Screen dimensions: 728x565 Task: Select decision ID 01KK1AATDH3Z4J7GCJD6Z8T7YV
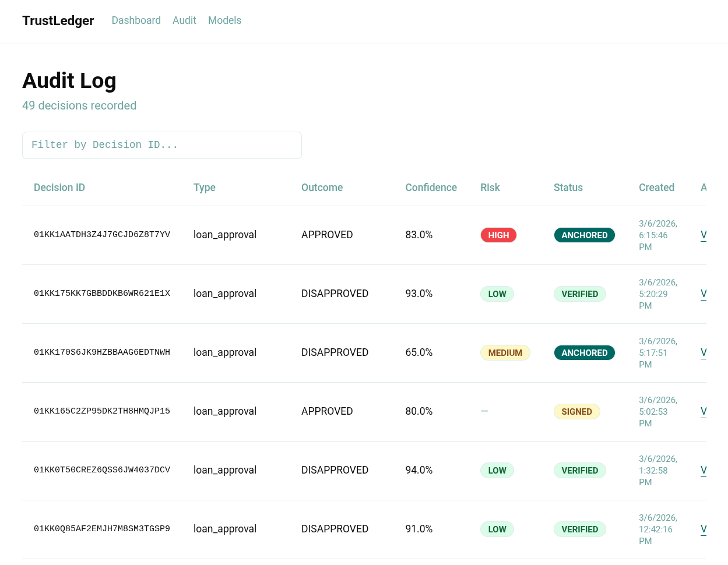point(102,235)
